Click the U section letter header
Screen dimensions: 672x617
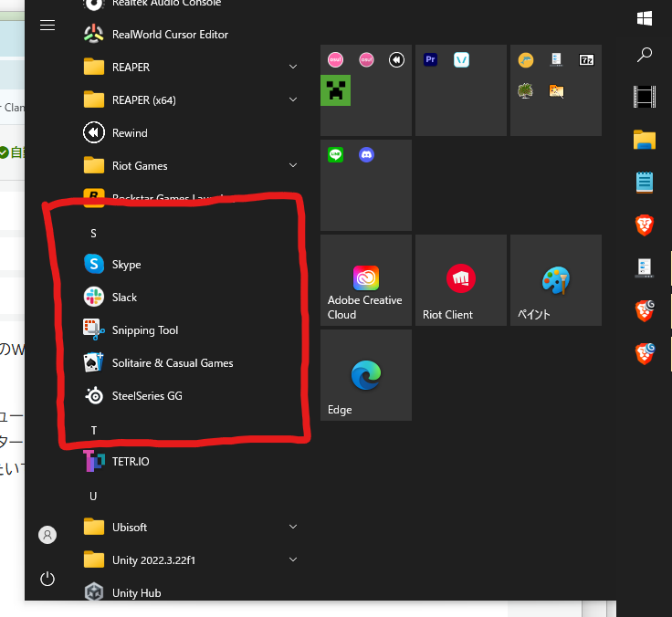point(93,497)
